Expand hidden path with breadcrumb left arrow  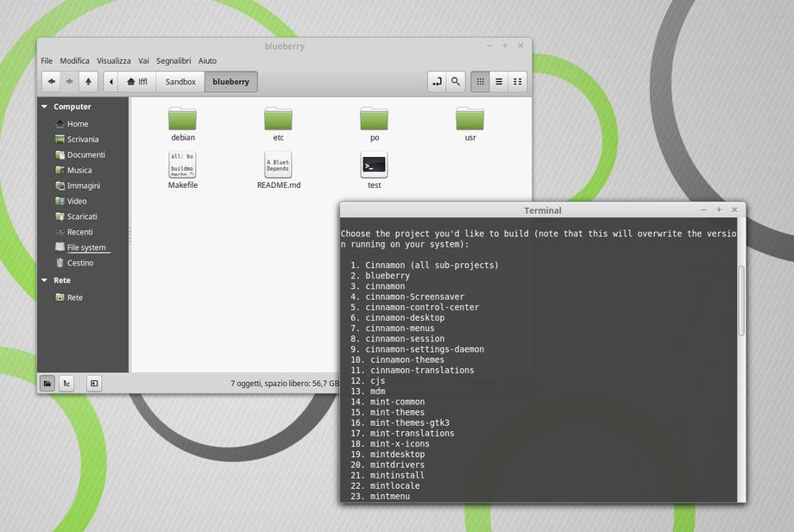110,82
